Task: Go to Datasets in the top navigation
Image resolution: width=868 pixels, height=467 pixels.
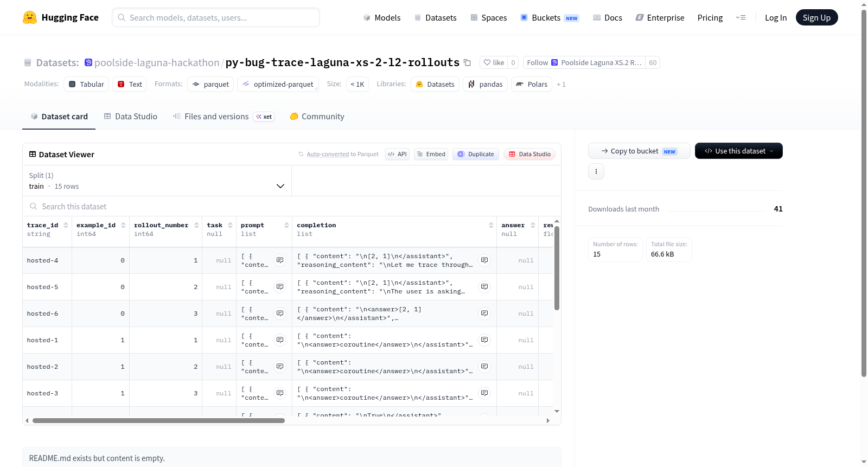Action: 436,17
